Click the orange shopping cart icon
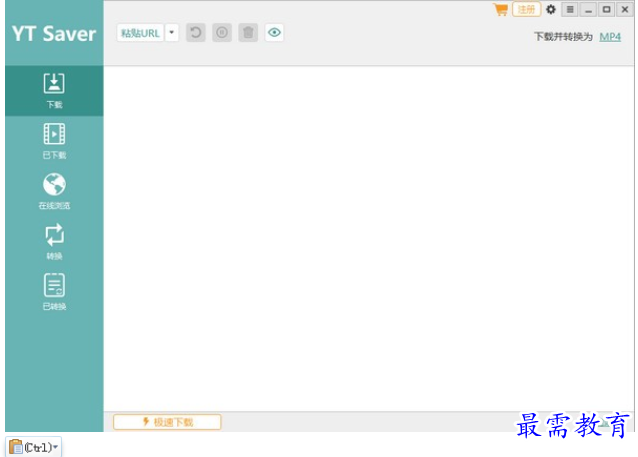The image size is (638, 457). [x=500, y=9]
